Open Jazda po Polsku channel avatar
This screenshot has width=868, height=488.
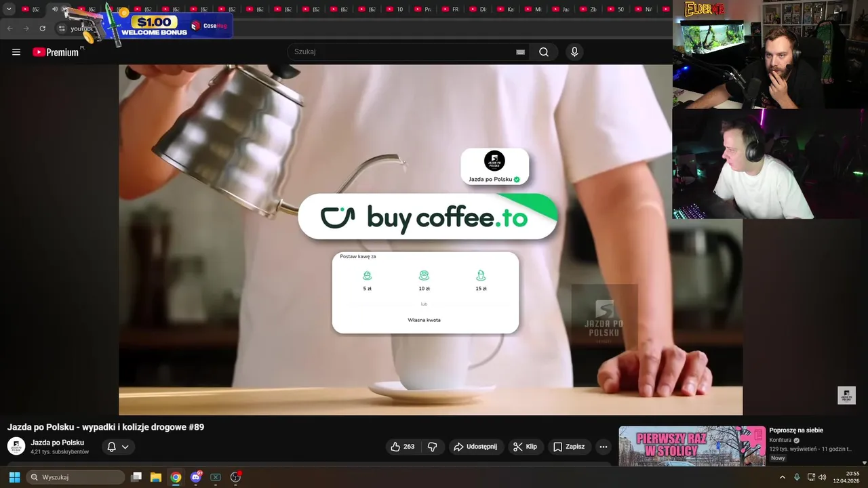[16, 446]
